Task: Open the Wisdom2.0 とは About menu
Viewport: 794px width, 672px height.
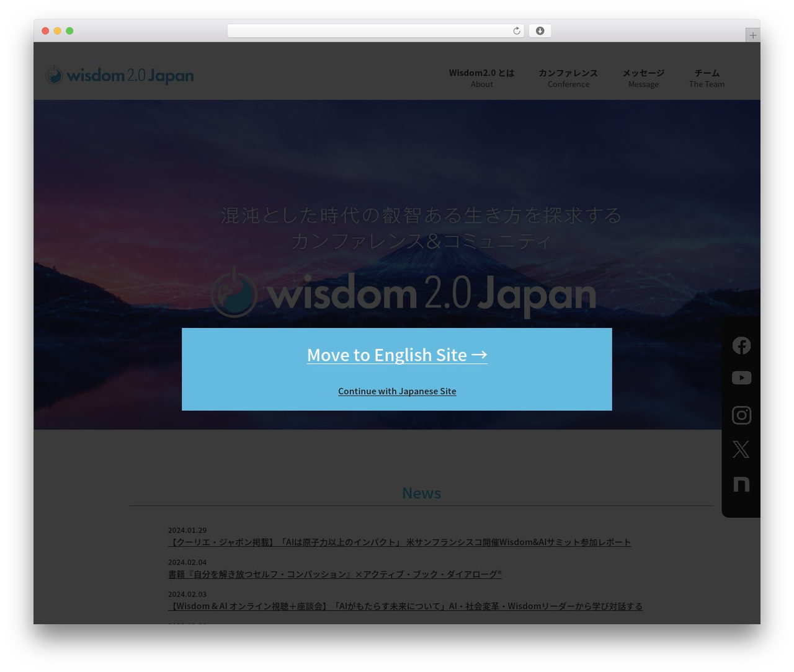Action: [x=481, y=78]
